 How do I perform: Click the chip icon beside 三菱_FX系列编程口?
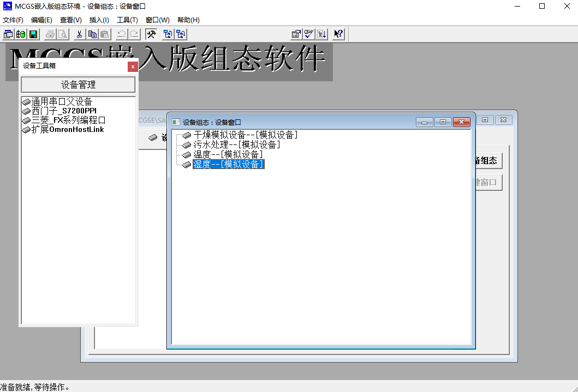(x=26, y=120)
